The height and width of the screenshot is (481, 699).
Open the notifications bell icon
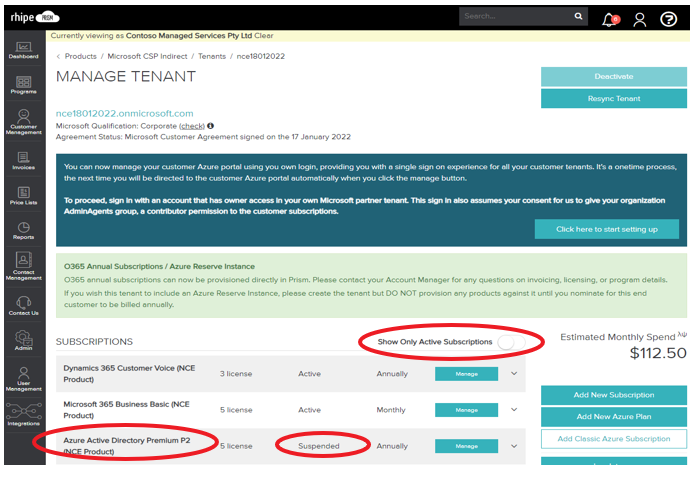[610, 19]
